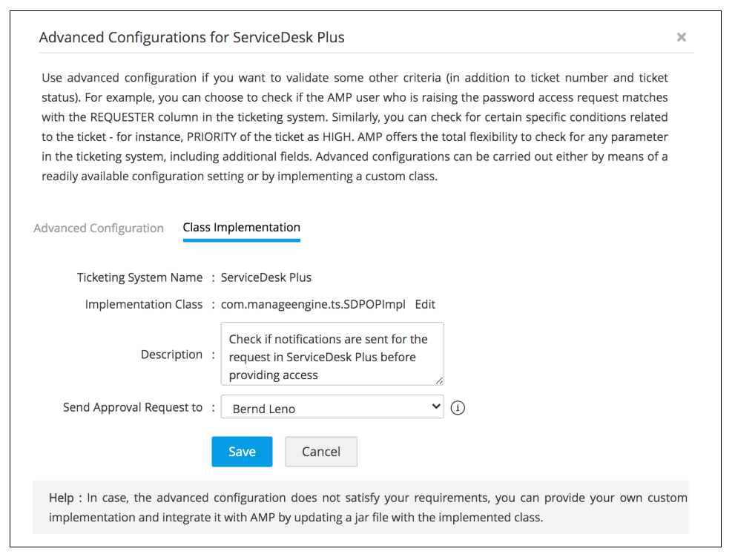Viewport: 735px width, 560px height.
Task: Click the bold Help heading
Action: point(61,498)
